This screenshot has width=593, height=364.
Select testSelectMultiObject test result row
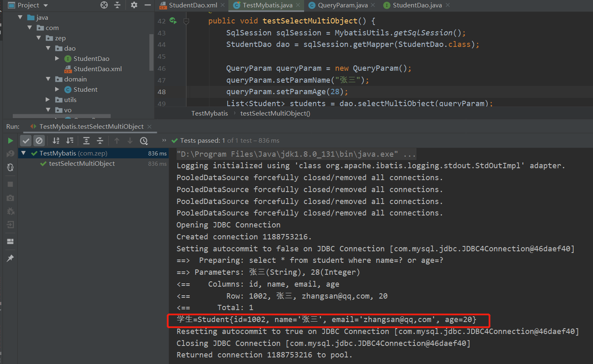(93, 164)
